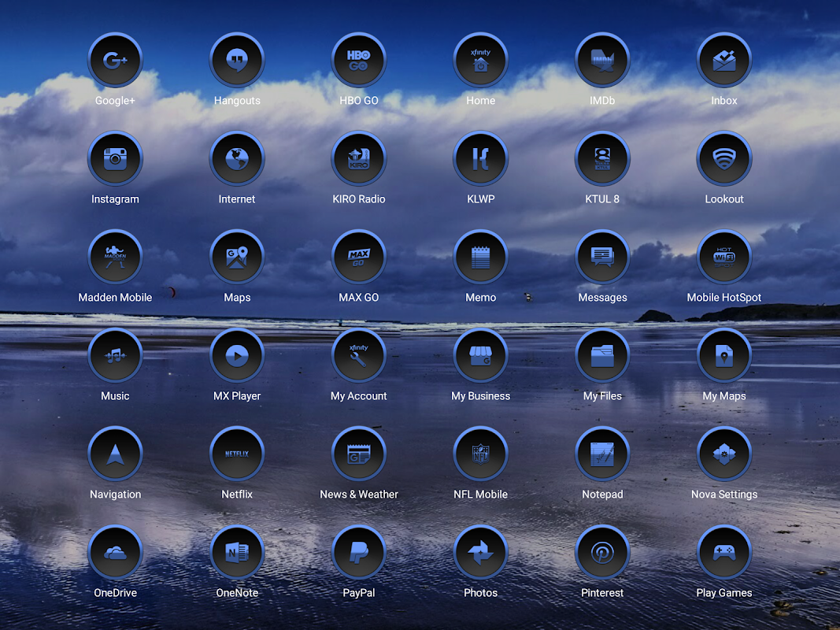The image size is (840, 630).
Task: Click the 'PayPal' text label
Action: tap(359, 593)
